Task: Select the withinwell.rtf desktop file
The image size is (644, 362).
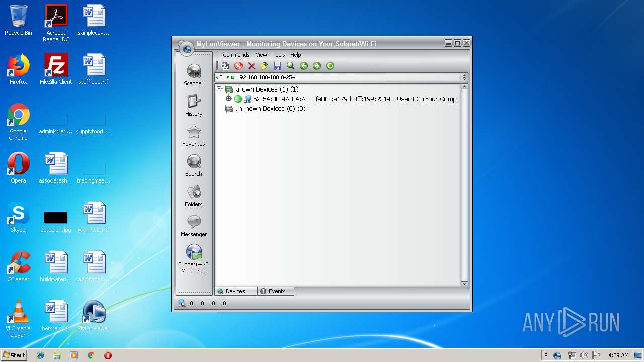Action: click(94, 217)
